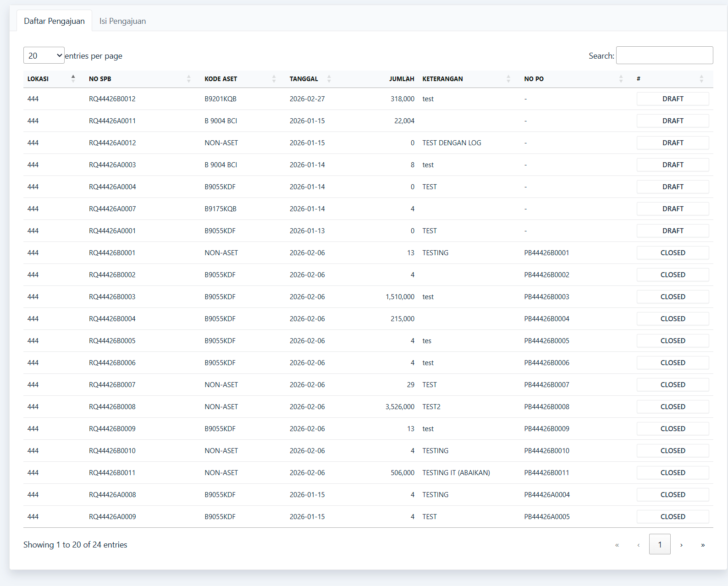Select page 1 in pagination
The width and height of the screenshot is (728, 586).
[x=660, y=545]
